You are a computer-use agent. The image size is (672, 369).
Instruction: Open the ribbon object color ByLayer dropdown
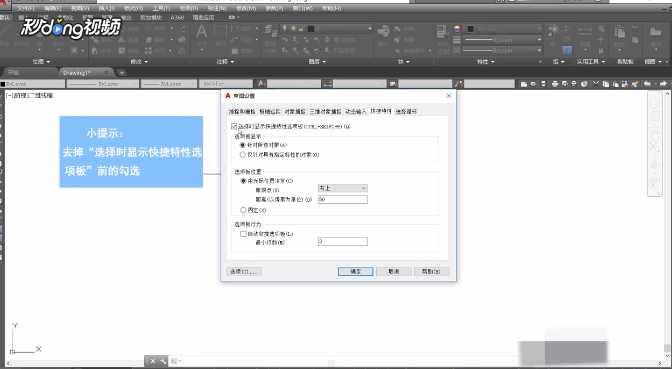pyautogui.click(x=503, y=29)
